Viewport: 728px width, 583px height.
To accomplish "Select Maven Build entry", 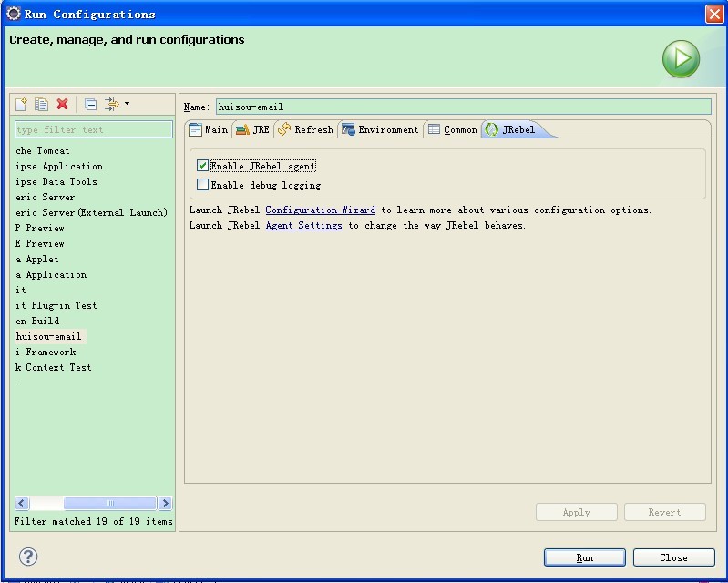I will click(36, 321).
